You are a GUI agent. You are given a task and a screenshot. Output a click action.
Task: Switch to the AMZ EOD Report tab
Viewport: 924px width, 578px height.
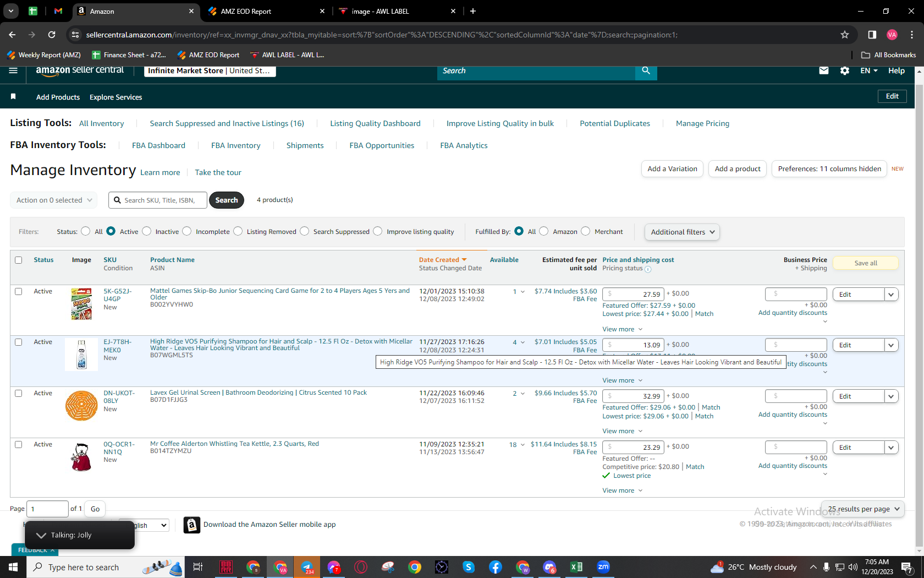click(266, 11)
